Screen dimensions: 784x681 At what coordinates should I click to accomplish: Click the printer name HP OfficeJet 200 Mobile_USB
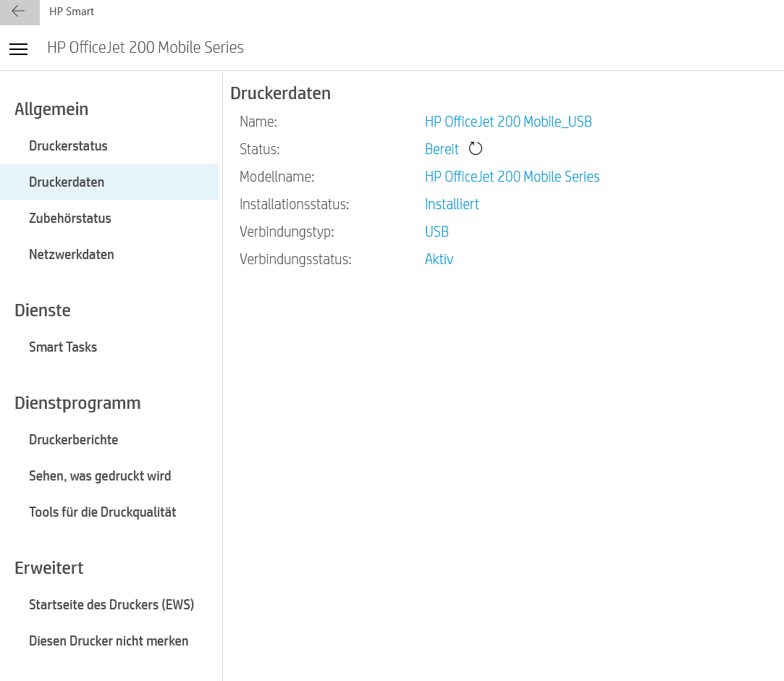pos(508,122)
